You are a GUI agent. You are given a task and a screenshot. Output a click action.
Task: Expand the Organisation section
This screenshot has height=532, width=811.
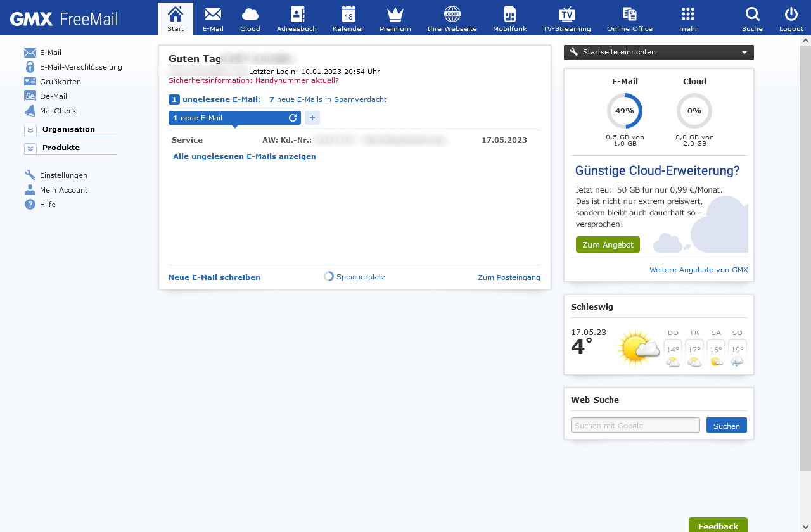(70, 129)
